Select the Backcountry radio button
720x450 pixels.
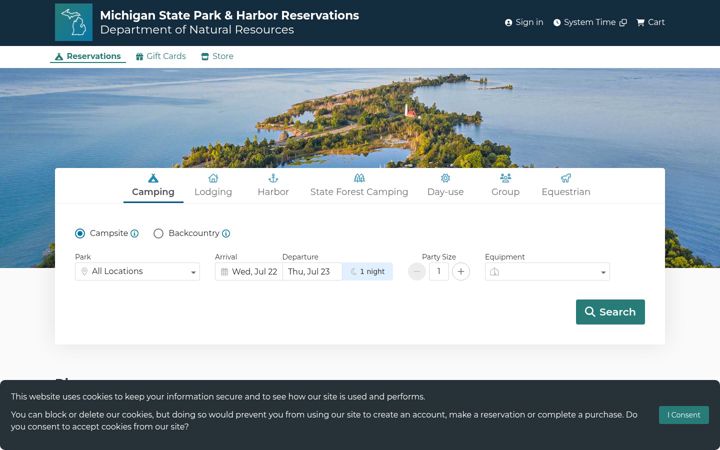pos(158,233)
